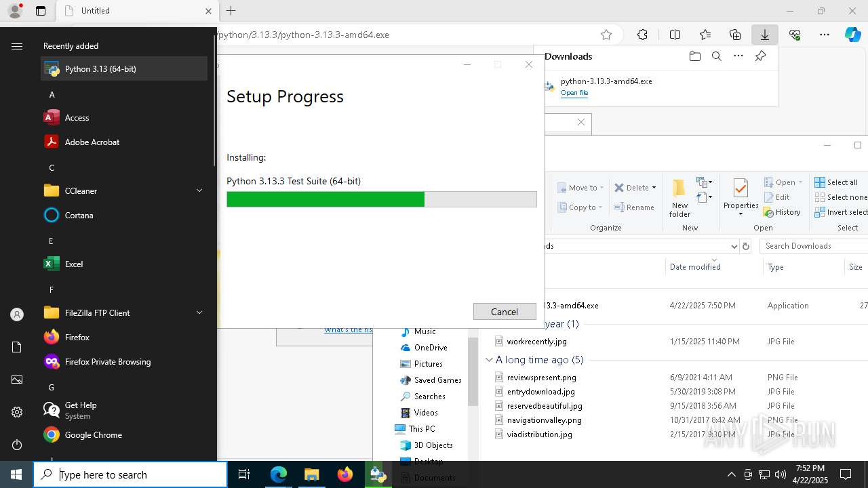Viewport: 868px width, 488px height.
Task: Search downloads in the Downloads panel
Action: point(716,56)
